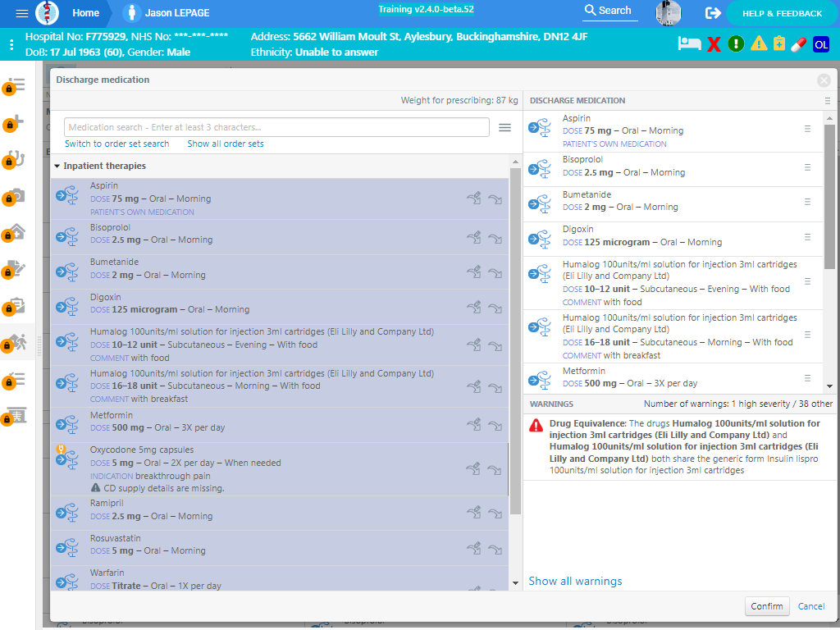The width and height of the screenshot is (840, 630).
Task: Click the logout arrow icon
Action: 713,13
